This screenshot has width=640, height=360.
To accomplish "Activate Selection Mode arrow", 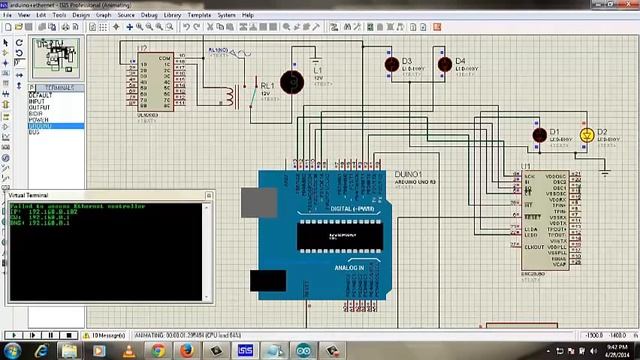I will [x=6, y=42].
